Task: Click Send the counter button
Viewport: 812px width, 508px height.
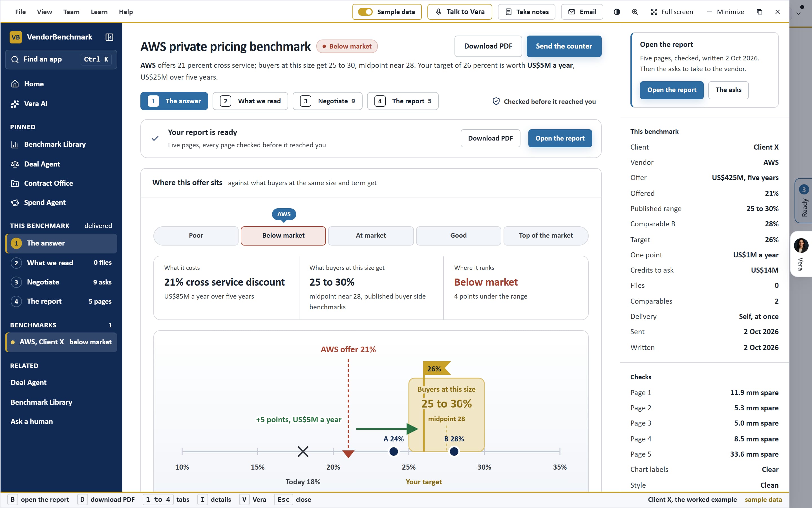Action: click(564, 46)
